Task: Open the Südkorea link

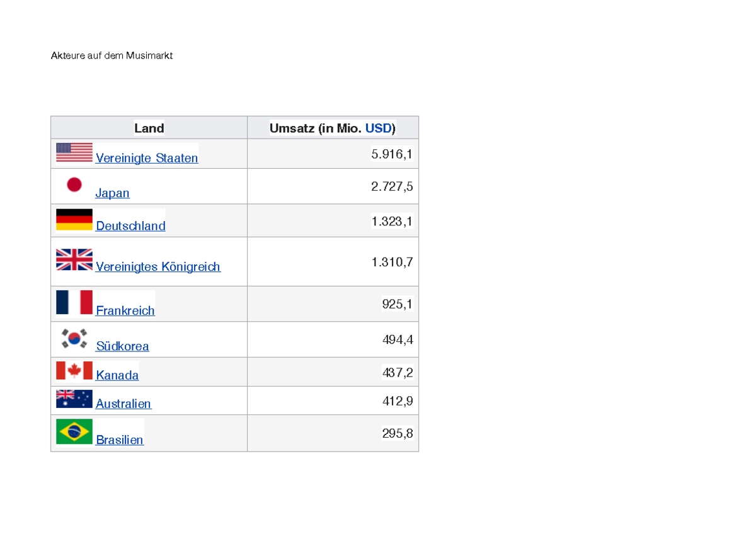Action: coord(122,346)
